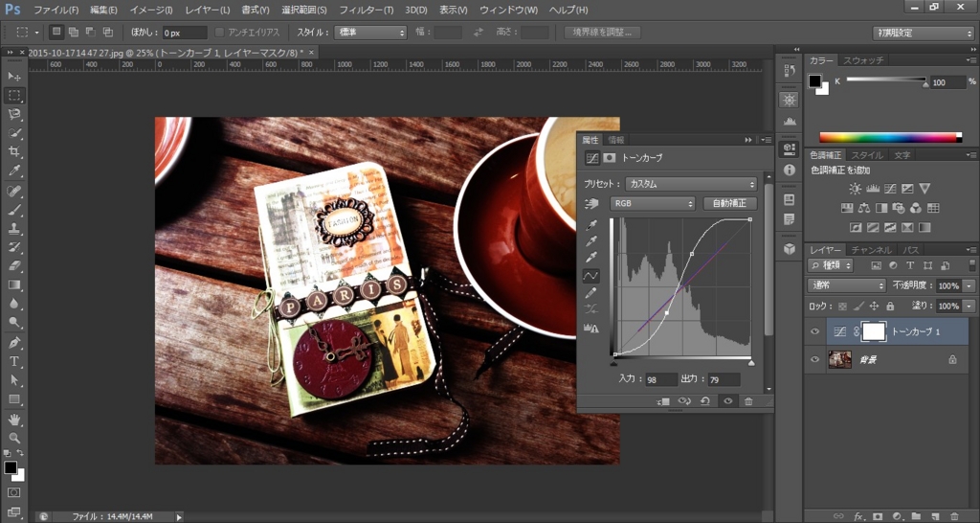Toggle lock image pixels brush icon
Image resolution: width=980 pixels, height=523 pixels.
(x=858, y=306)
